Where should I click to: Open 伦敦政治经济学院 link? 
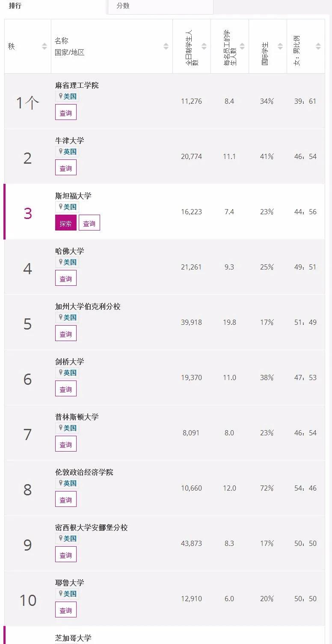(84, 472)
